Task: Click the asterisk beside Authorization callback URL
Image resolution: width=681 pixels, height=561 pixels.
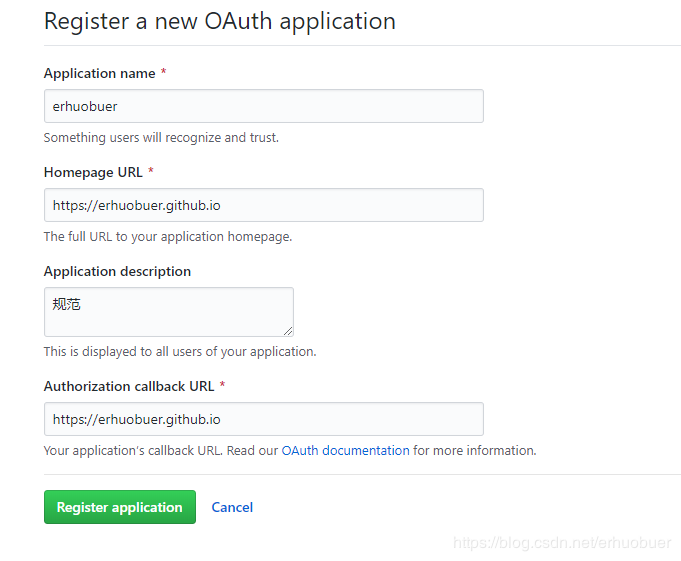Action: (x=222, y=386)
